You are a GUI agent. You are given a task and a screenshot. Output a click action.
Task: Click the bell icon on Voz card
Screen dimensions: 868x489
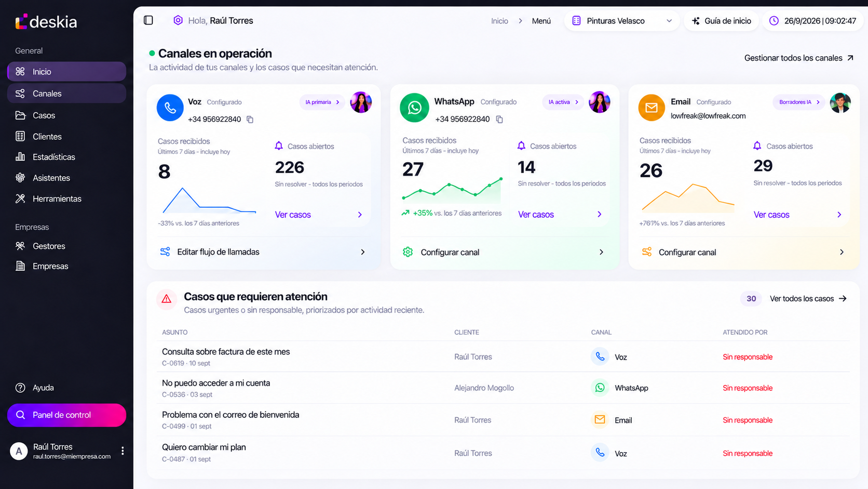279,146
